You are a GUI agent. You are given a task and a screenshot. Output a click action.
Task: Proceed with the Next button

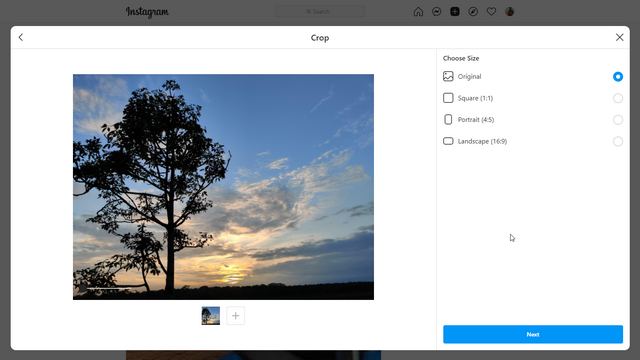(x=533, y=334)
